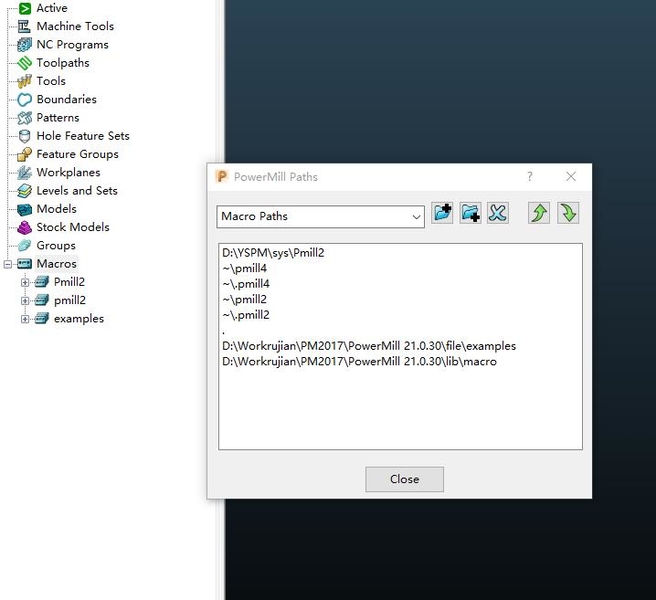Select path ~\.pmill2 in list

pyautogui.click(x=246, y=315)
